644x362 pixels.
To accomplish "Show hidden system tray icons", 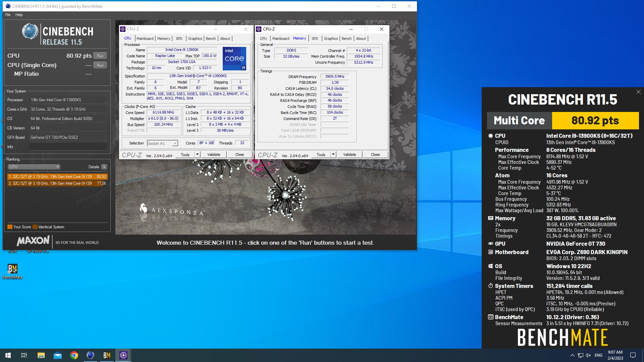I will pos(572,355).
